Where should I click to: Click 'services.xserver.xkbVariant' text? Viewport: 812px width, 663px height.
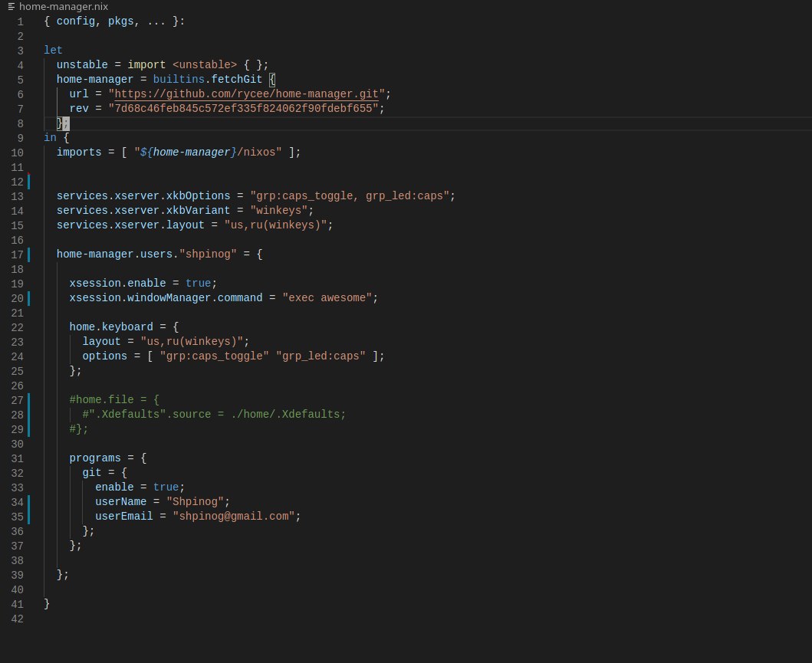point(143,210)
